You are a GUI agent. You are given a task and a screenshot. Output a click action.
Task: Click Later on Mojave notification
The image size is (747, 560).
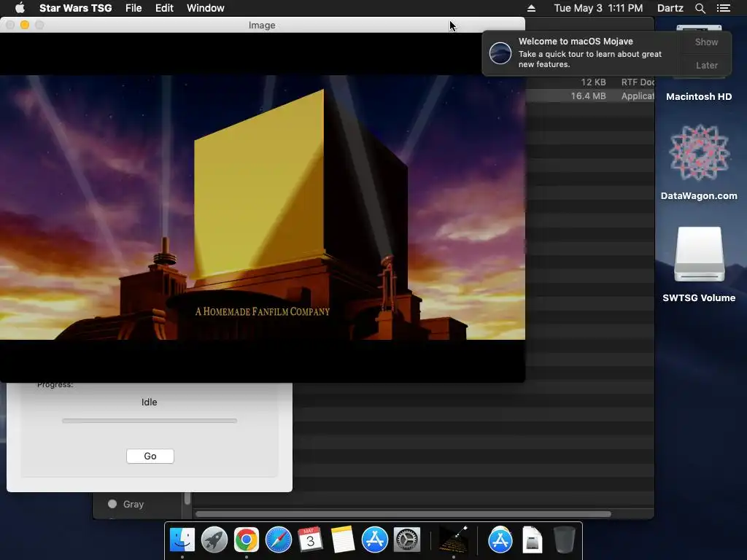pos(706,65)
